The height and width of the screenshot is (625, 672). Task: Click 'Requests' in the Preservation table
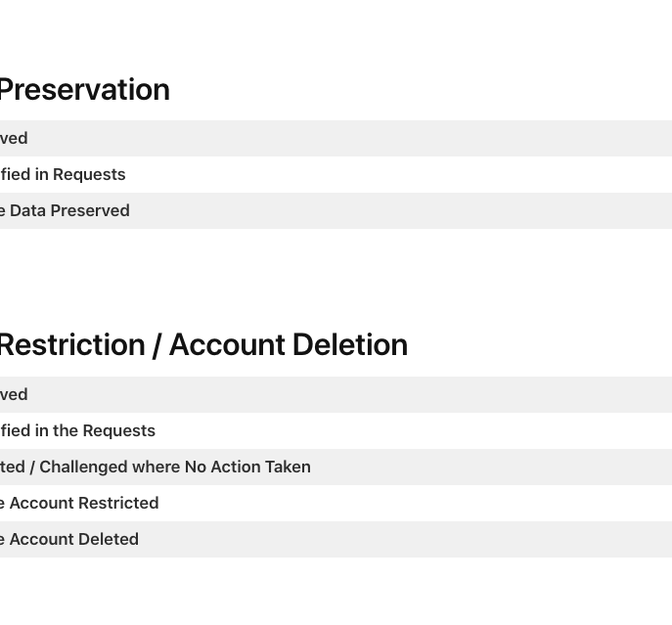pyautogui.click(x=89, y=175)
